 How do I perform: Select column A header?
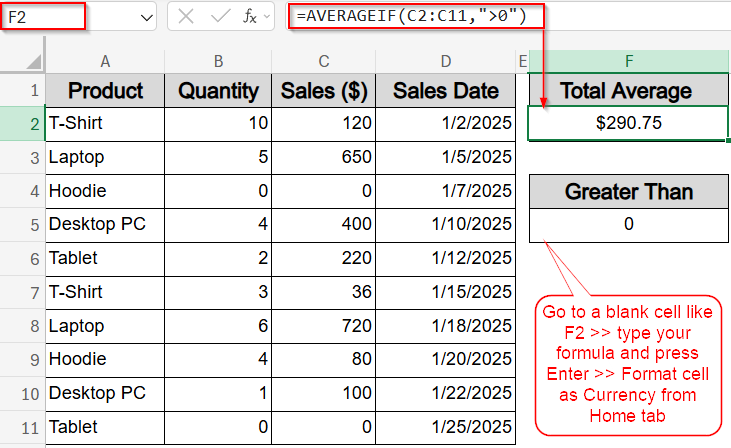point(105,61)
